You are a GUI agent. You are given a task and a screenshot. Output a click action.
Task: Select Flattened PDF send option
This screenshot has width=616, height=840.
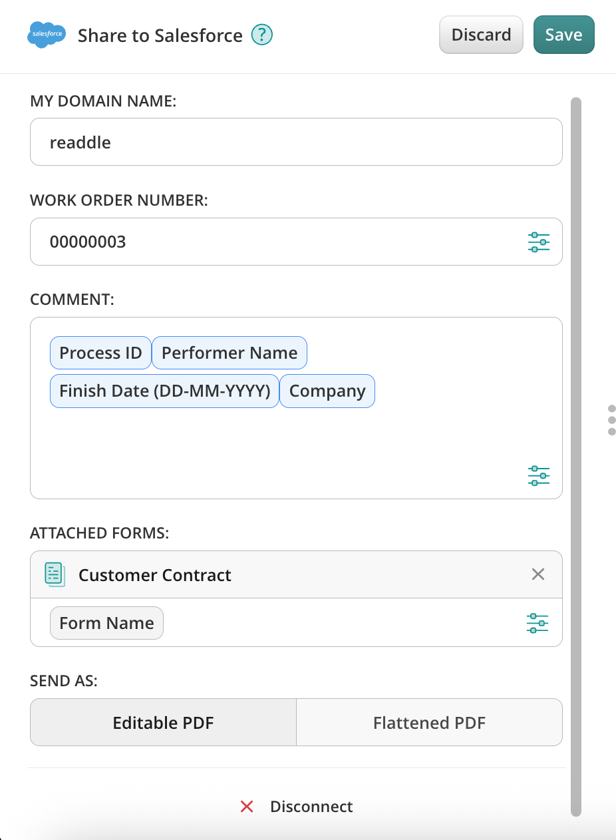click(x=429, y=722)
